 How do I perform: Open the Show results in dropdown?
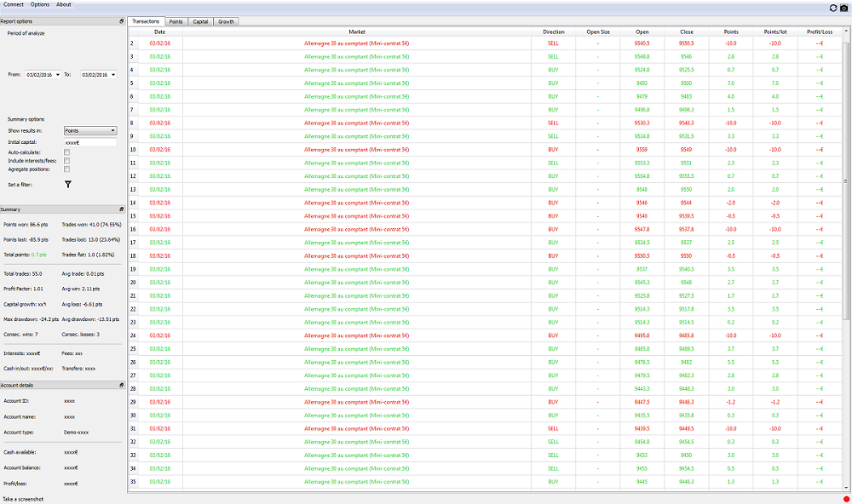(90, 131)
